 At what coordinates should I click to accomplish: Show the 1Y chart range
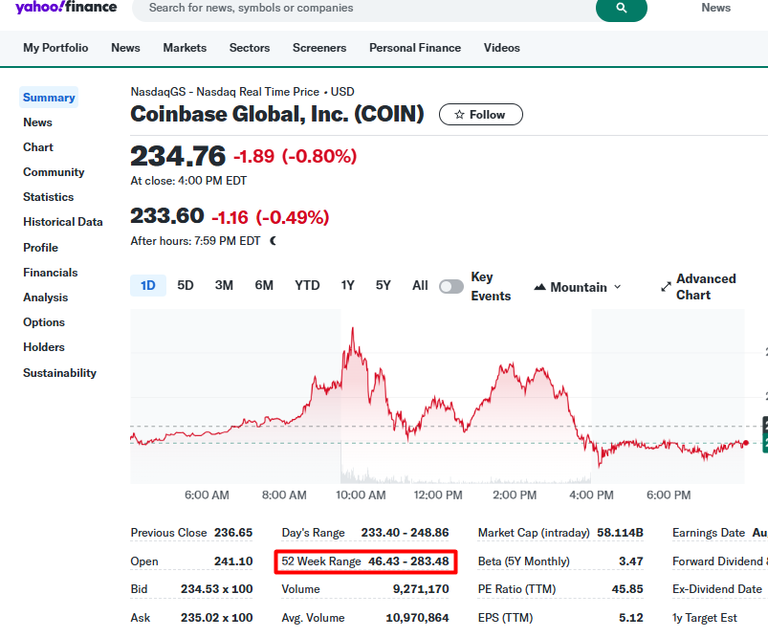(x=348, y=285)
